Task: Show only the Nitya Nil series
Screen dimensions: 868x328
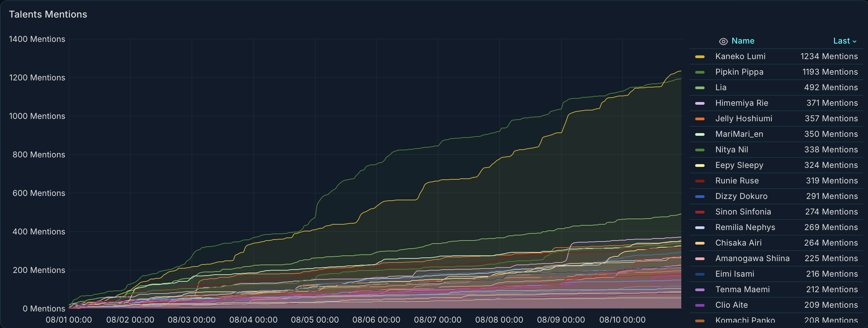Action: (x=732, y=150)
